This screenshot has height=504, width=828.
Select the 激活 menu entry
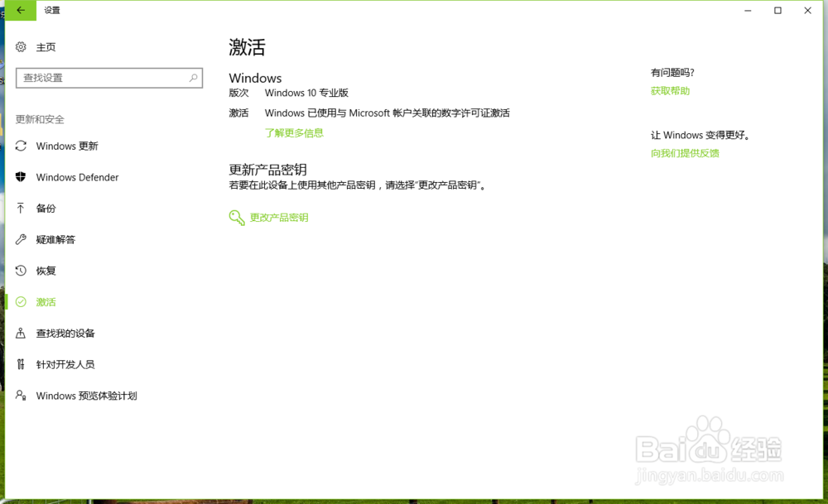pyautogui.click(x=46, y=301)
